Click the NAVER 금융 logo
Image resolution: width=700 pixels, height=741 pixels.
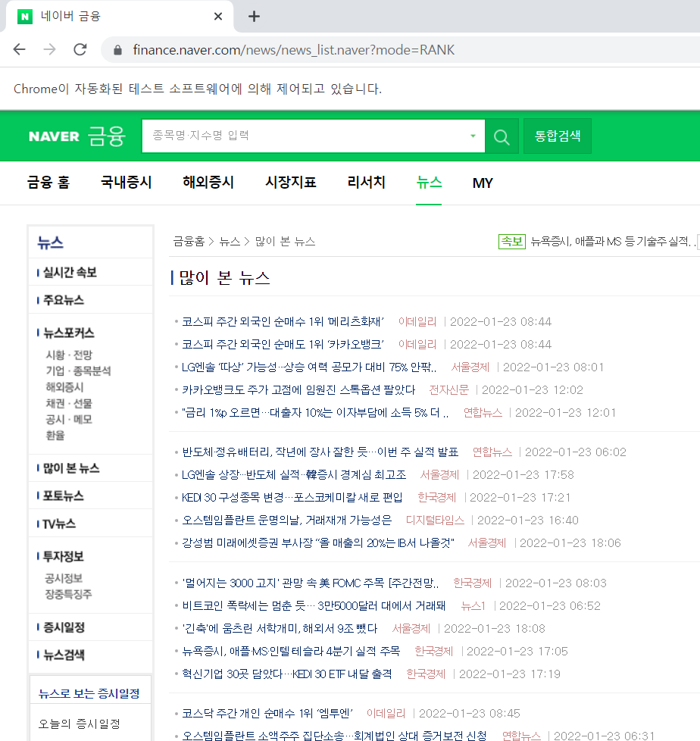click(77, 136)
